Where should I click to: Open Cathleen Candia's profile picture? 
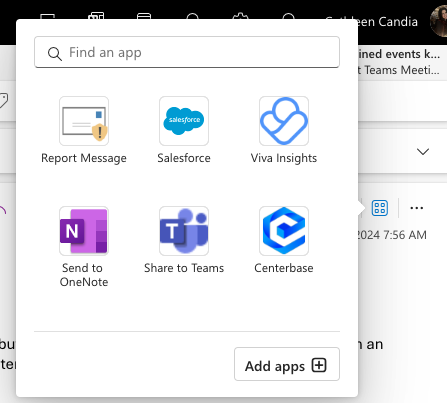click(x=438, y=21)
